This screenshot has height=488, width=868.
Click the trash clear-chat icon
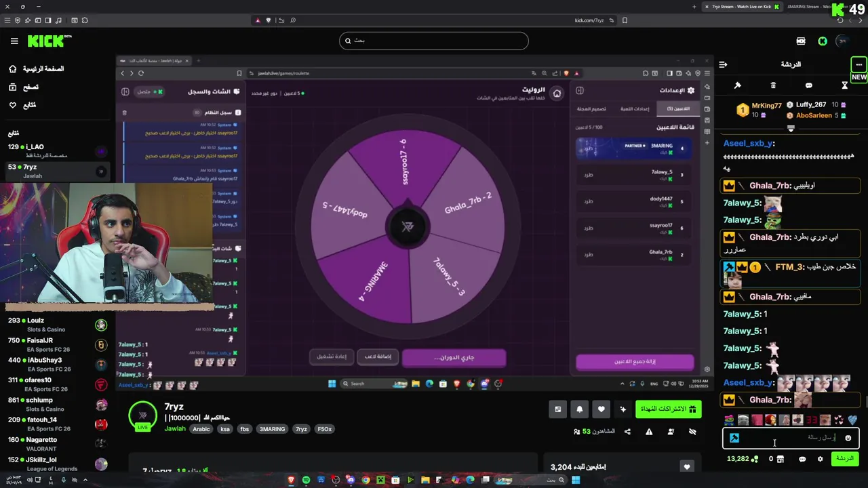tap(773, 85)
